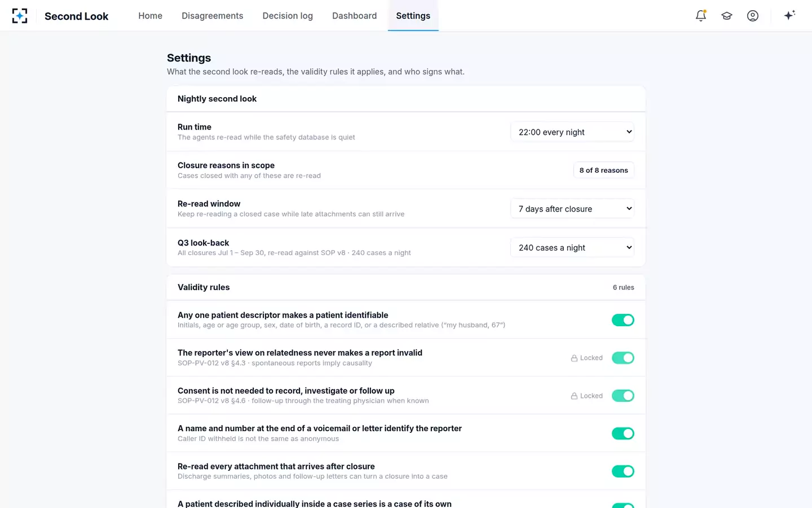The image size is (812, 508).
Task: Open the notifications bell
Action: tap(701, 16)
